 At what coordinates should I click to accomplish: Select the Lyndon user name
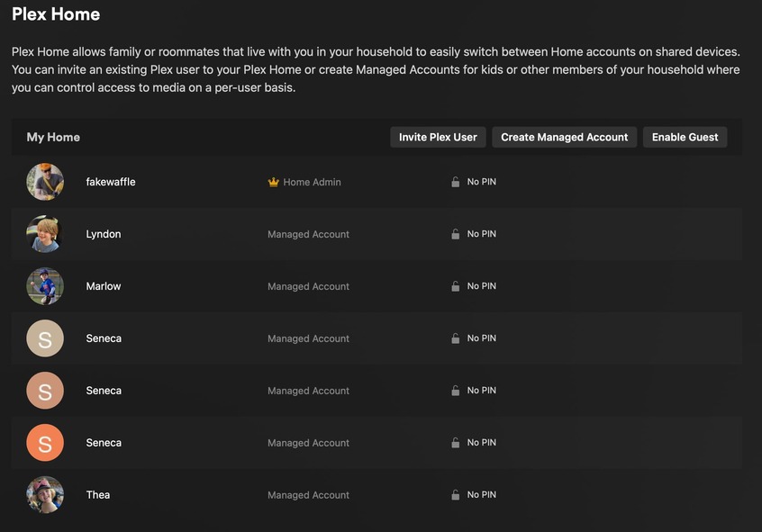point(104,234)
